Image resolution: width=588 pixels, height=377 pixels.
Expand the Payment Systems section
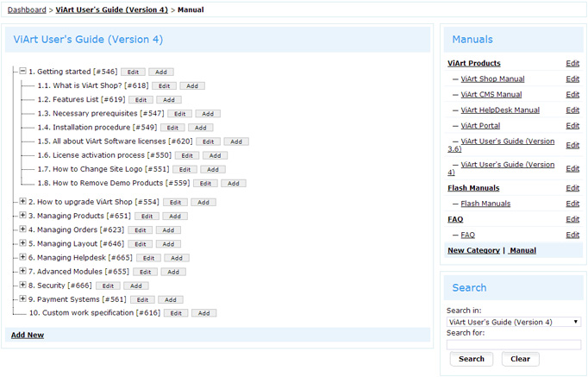coord(23,298)
